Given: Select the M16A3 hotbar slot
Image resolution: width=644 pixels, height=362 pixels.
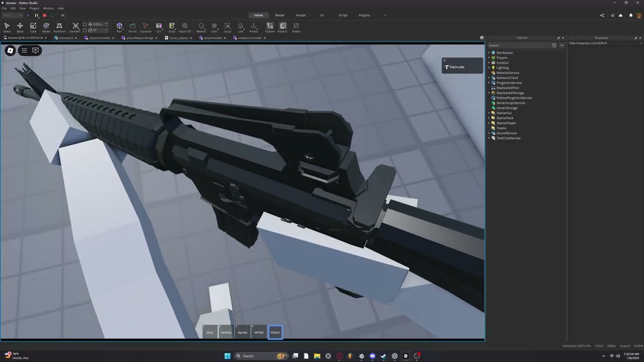Looking at the screenshot, I should [275, 332].
